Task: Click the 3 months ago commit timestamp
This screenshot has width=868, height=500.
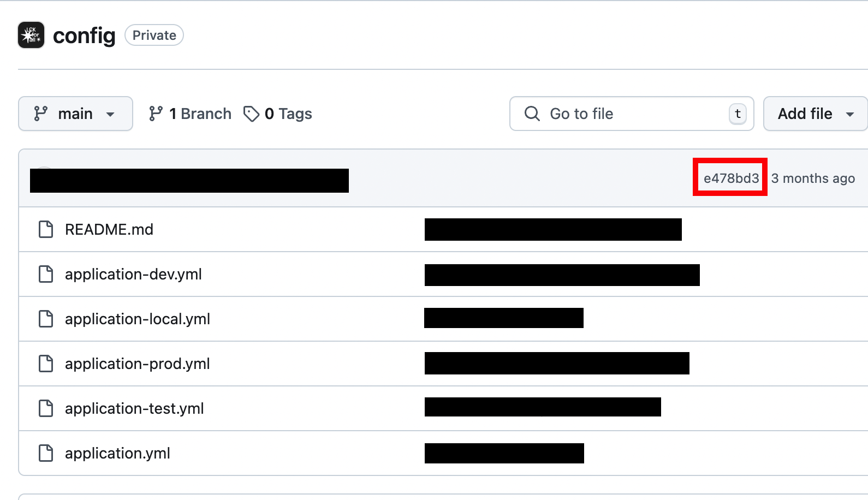Action: click(813, 178)
